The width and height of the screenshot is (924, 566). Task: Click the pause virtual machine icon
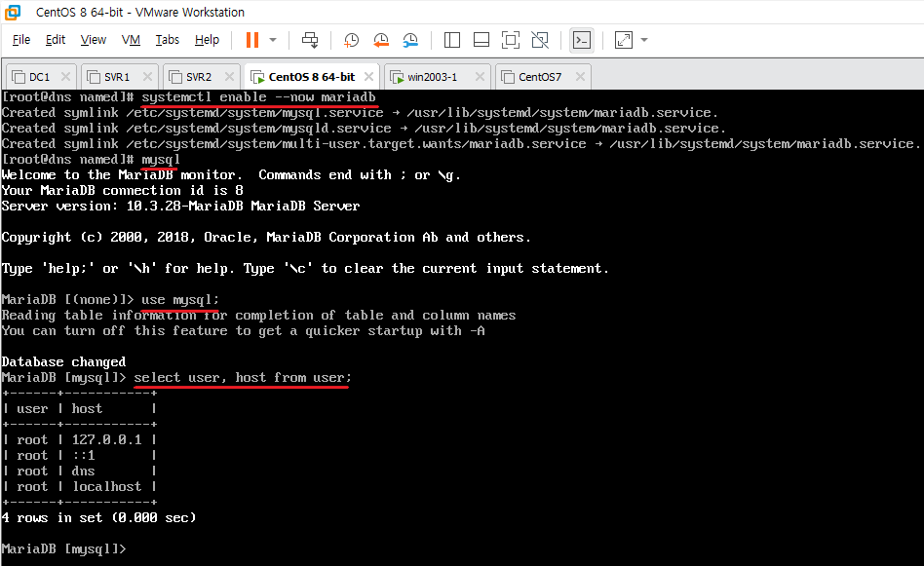(x=252, y=40)
